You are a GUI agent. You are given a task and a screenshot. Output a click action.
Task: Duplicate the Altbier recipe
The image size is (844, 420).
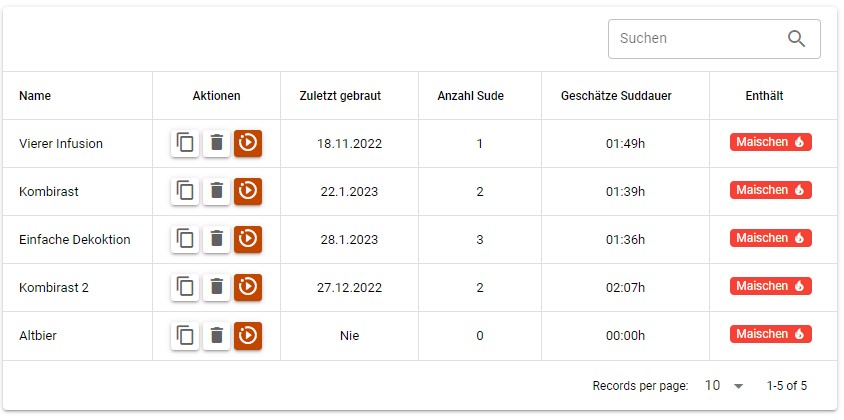tap(185, 335)
